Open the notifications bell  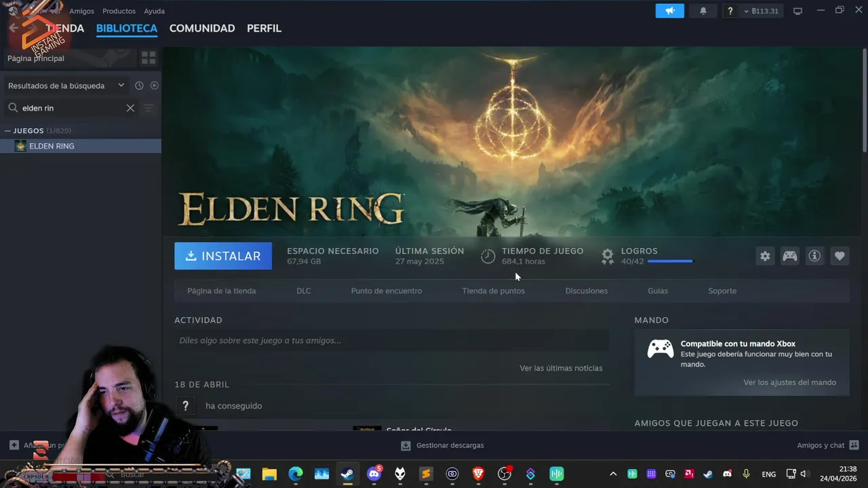click(703, 11)
